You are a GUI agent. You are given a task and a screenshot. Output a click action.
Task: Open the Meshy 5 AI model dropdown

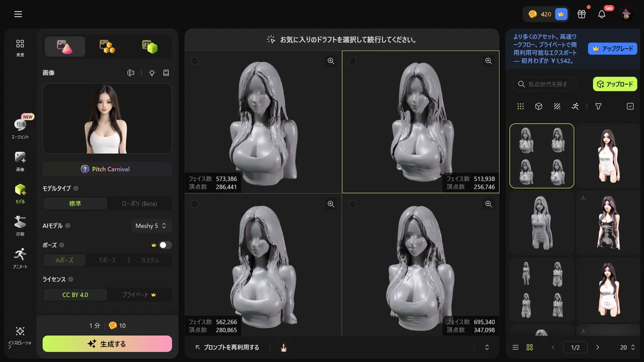[x=151, y=226]
